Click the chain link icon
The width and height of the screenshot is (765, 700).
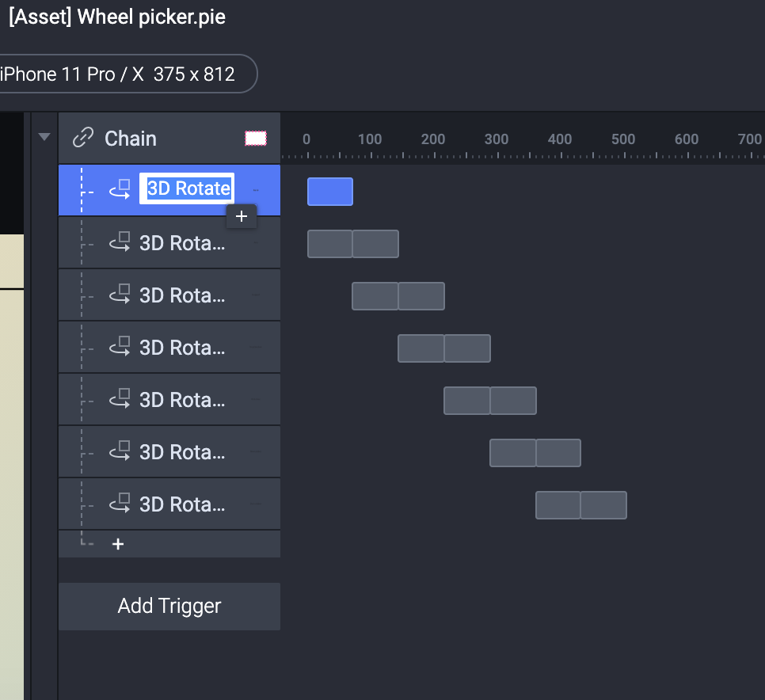pos(82,139)
